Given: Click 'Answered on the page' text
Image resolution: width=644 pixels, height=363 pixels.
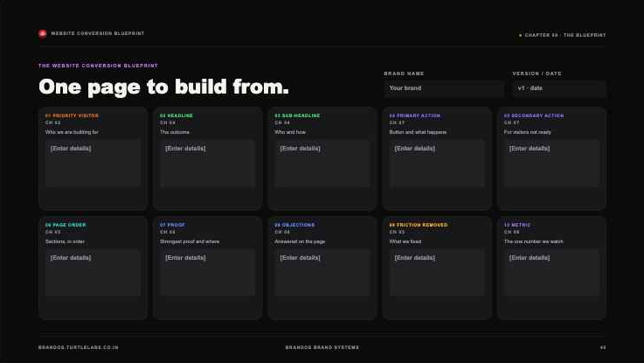Looking at the screenshot, I should coord(300,241).
